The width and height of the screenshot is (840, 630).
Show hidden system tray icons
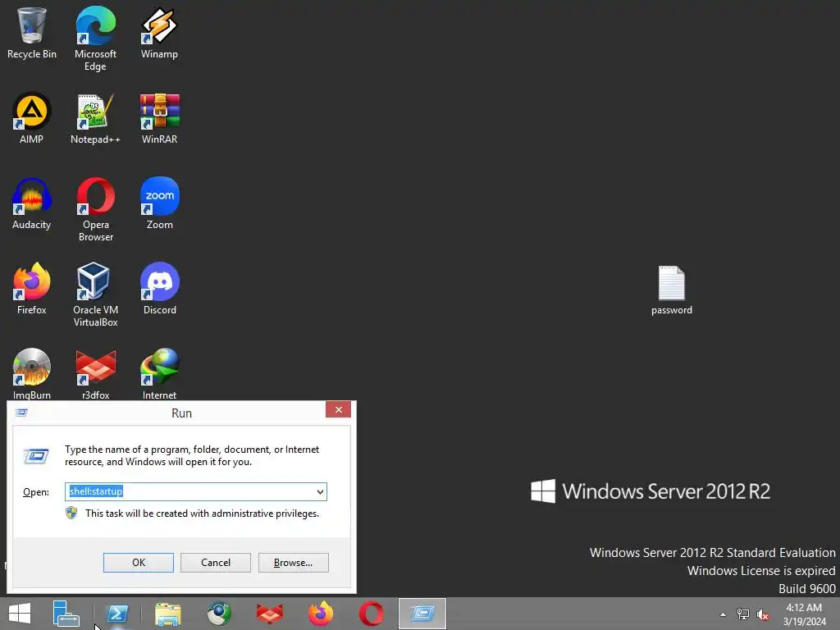(x=723, y=614)
